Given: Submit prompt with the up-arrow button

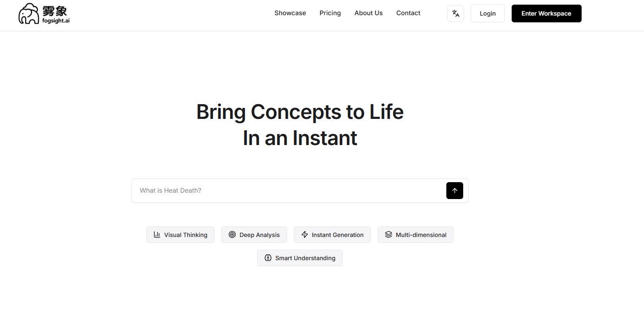Looking at the screenshot, I should click(455, 191).
